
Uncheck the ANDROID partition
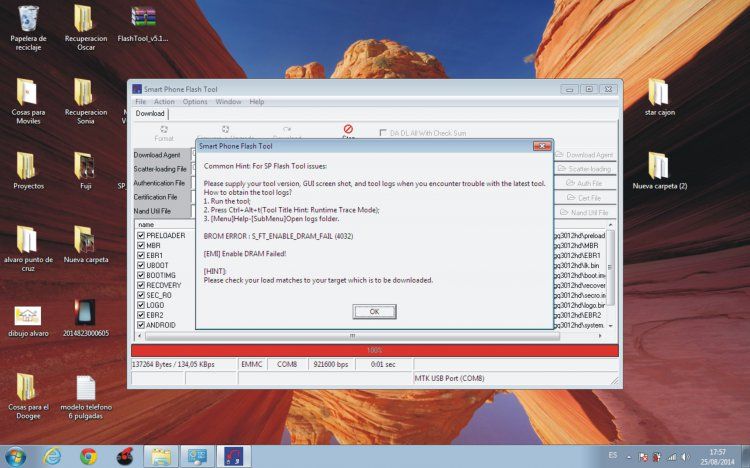(x=141, y=325)
